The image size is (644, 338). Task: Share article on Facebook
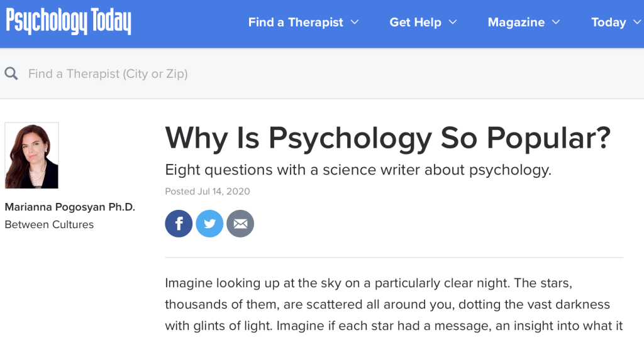(x=179, y=224)
